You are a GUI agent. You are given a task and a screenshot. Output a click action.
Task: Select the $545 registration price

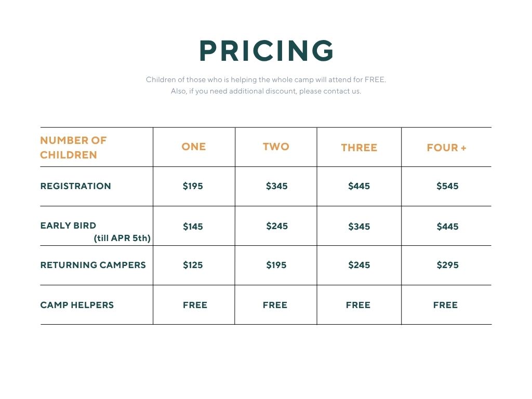click(447, 186)
